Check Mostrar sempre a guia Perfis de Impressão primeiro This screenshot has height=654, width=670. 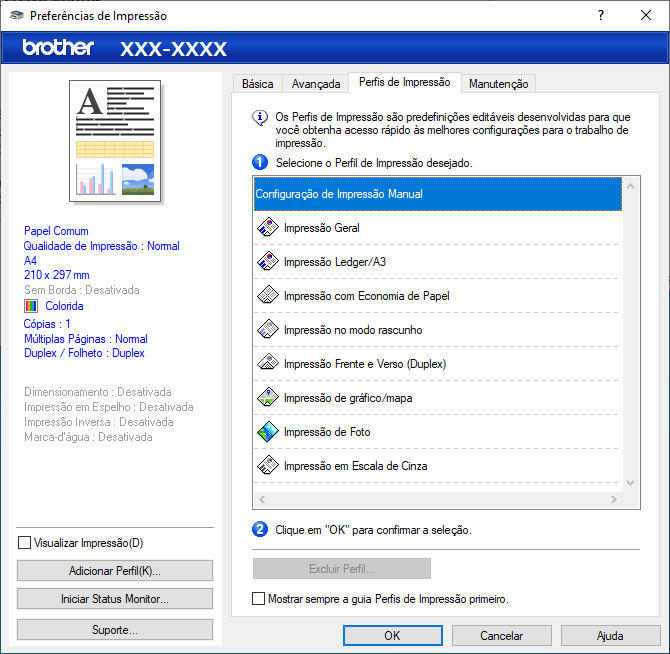[x=259, y=599]
